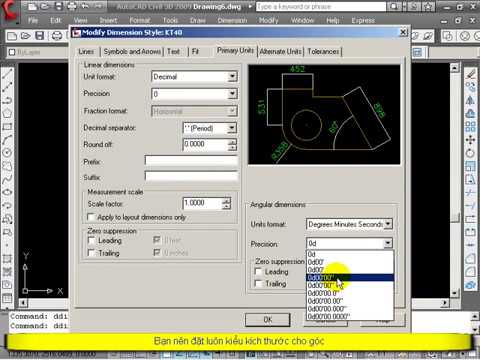Select the Array modify tool
This screenshot has height=360, width=480.
point(470,127)
